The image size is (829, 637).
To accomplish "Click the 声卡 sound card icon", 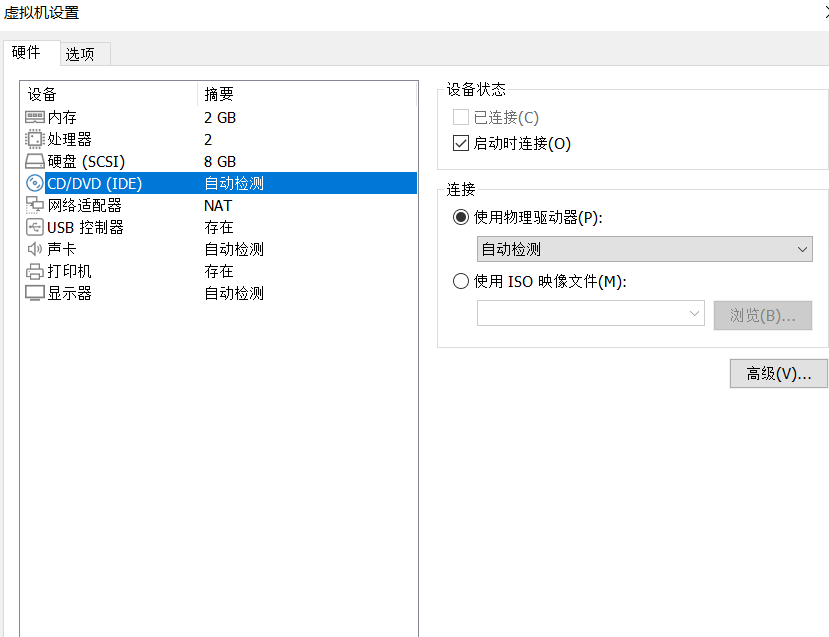I will [36, 249].
